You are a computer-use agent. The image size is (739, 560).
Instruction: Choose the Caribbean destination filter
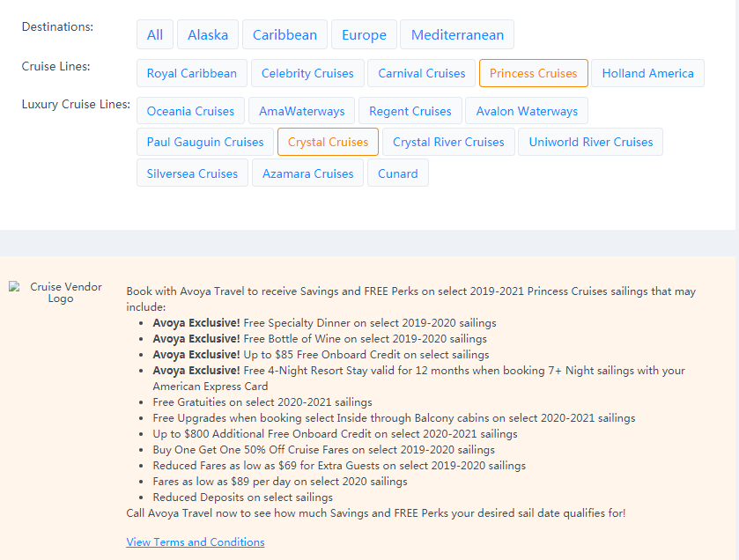click(285, 34)
